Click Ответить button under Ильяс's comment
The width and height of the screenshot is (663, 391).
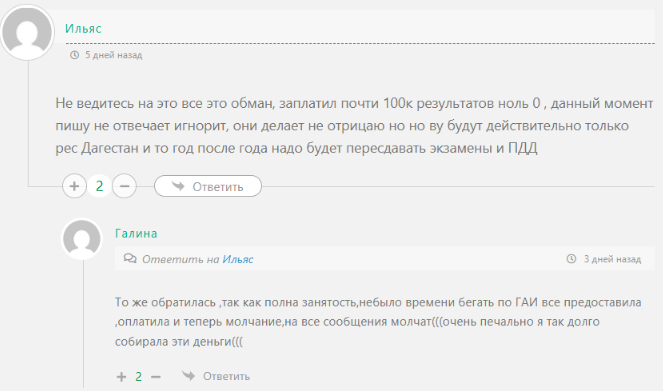coord(208,186)
